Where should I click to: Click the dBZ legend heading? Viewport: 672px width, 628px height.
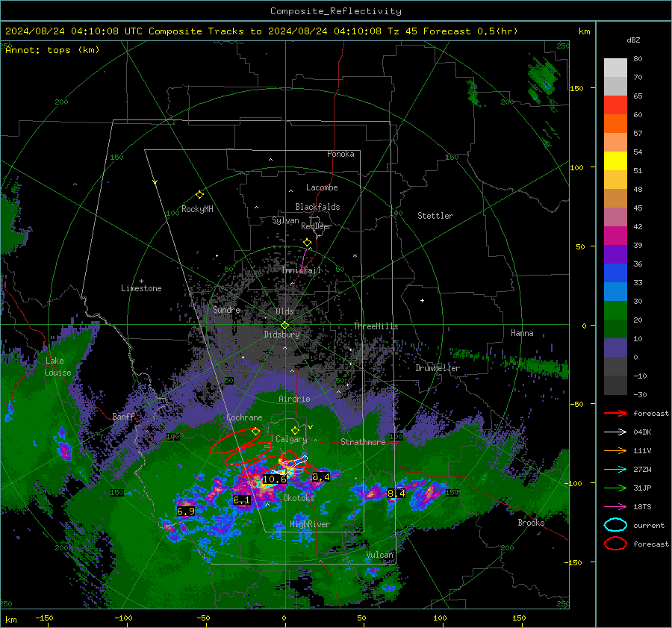pos(633,40)
